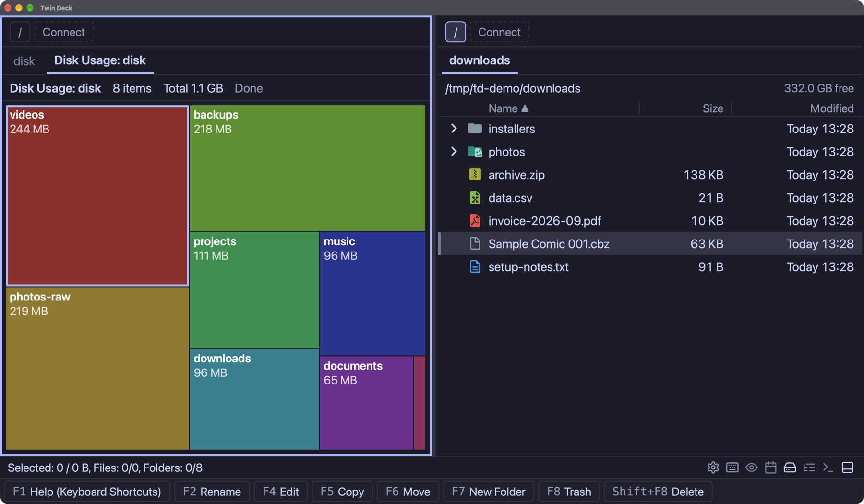Click the right pane root slash button
Screen dimensions: 864x504
[x=456, y=32]
